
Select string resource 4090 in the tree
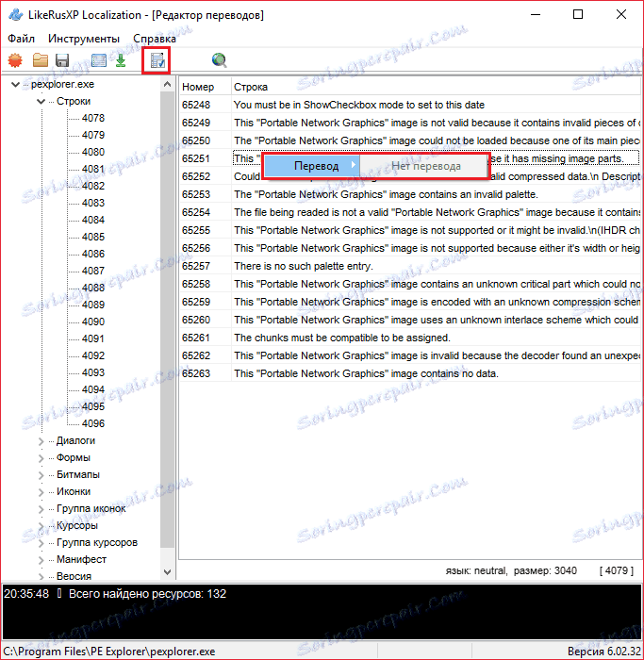(x=93, y=322)
